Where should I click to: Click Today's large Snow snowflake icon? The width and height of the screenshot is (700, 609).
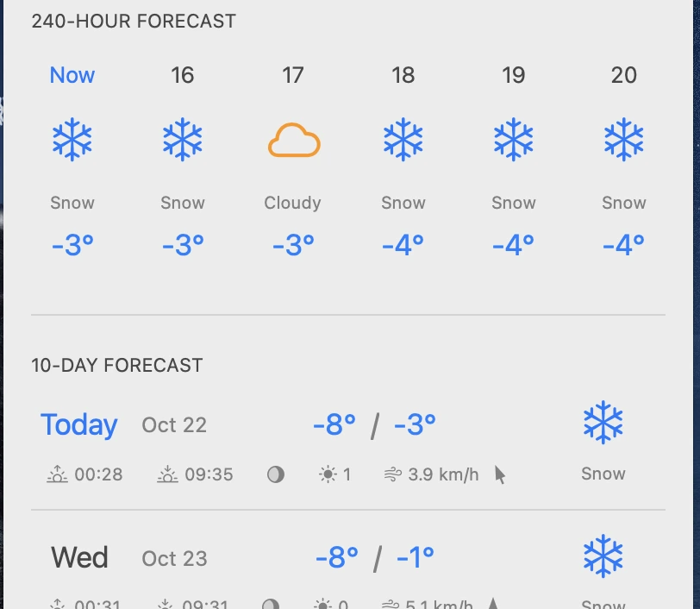tap(603, 423)
